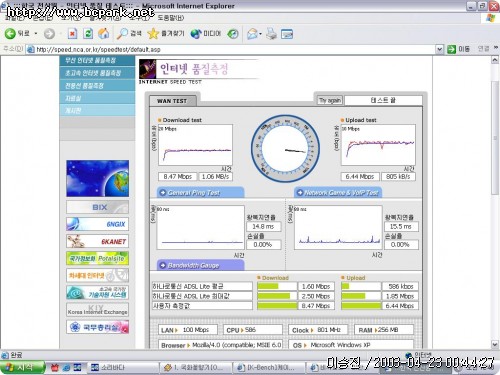500x375 pixels.
Task: Click the 586 kbps upload bar
Action: (361, 286)
